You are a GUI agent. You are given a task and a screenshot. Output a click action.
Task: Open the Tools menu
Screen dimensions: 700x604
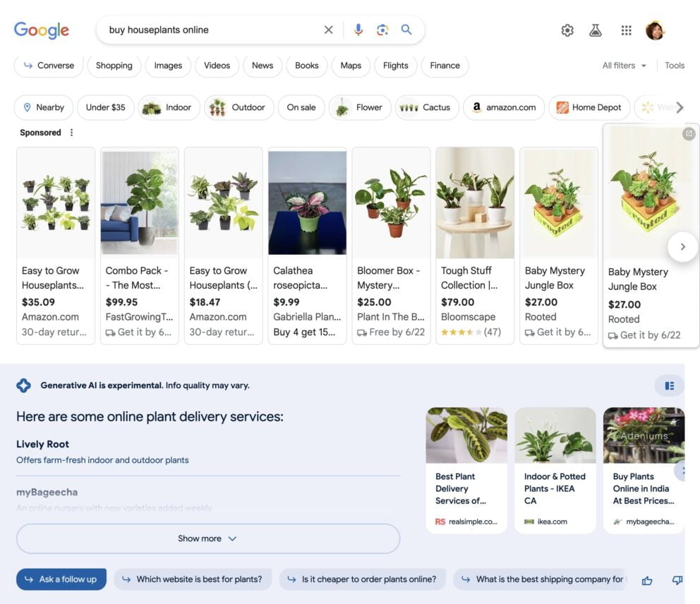click(x=674, y=66)
